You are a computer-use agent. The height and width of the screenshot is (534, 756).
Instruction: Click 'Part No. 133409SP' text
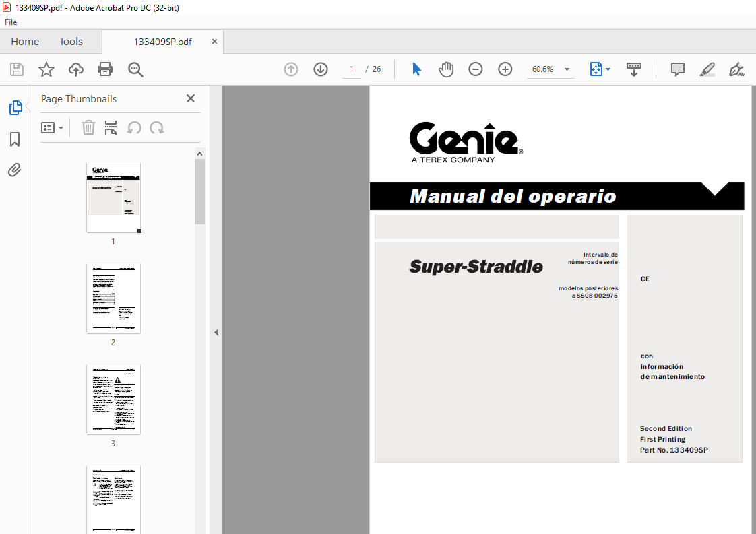coord(674,450)
